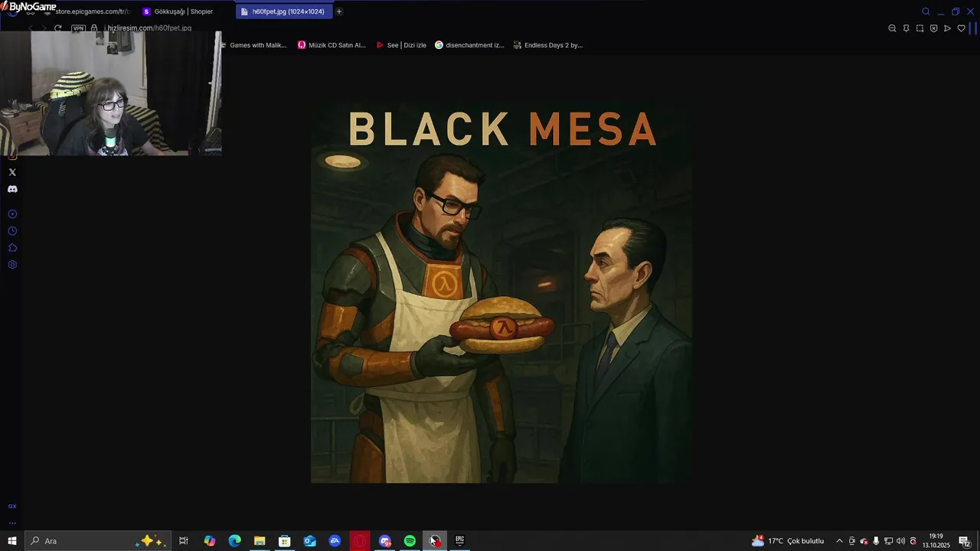The height and width of the screenshot is (551, 980).
Task: Open Spotify from taskbar
Action: [x=410, y=541]
